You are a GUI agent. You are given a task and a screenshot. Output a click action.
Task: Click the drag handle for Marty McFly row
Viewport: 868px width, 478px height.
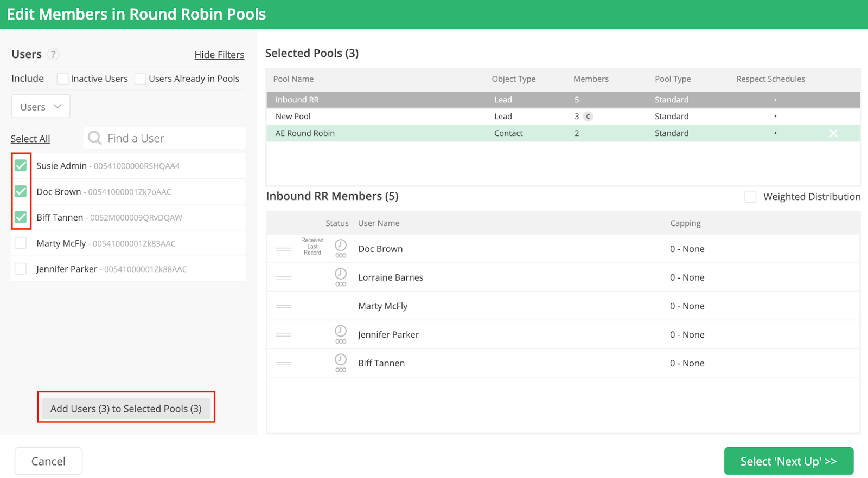tap(283, 306)
